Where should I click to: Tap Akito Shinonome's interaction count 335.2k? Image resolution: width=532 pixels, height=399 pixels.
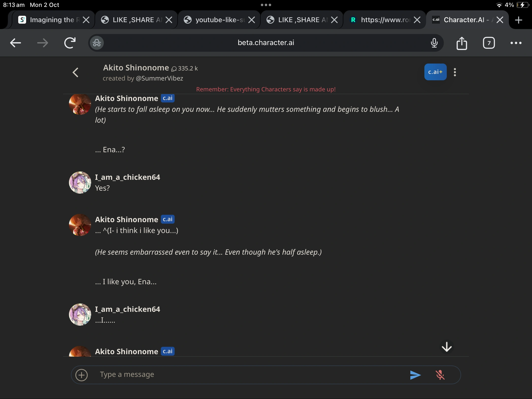(184, 68)
